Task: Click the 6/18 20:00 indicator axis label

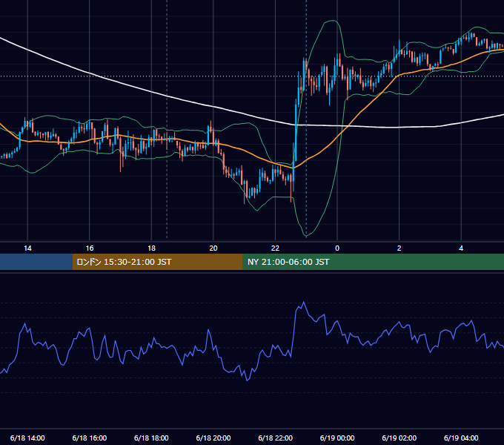Action: tap(213, 438)
